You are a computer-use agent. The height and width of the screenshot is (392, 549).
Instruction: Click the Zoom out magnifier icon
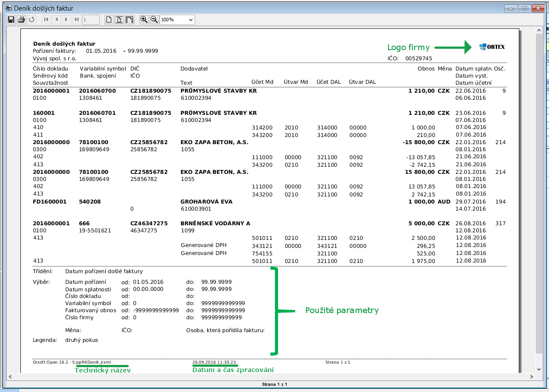pos(154,20)
